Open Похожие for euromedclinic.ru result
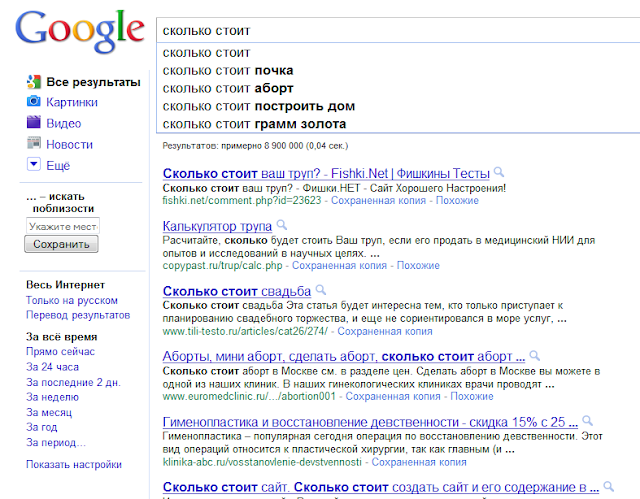This screenshot has height=499, width=640. pyautogui.click(x=472, y=396)
